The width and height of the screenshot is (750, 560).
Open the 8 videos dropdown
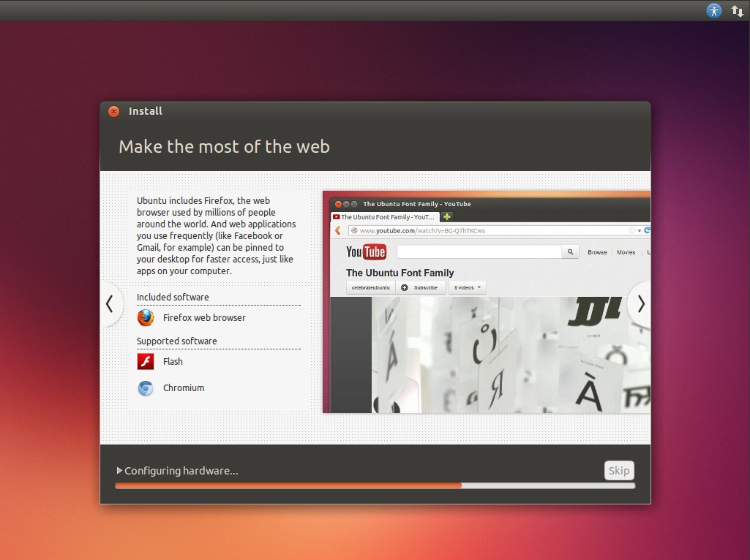[468, 287]
